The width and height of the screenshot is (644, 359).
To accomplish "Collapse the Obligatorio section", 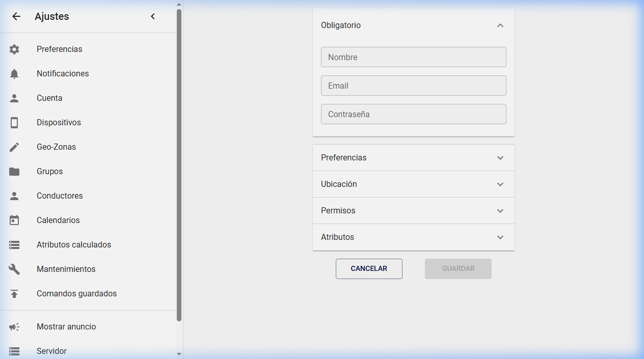I will [414, 25].
